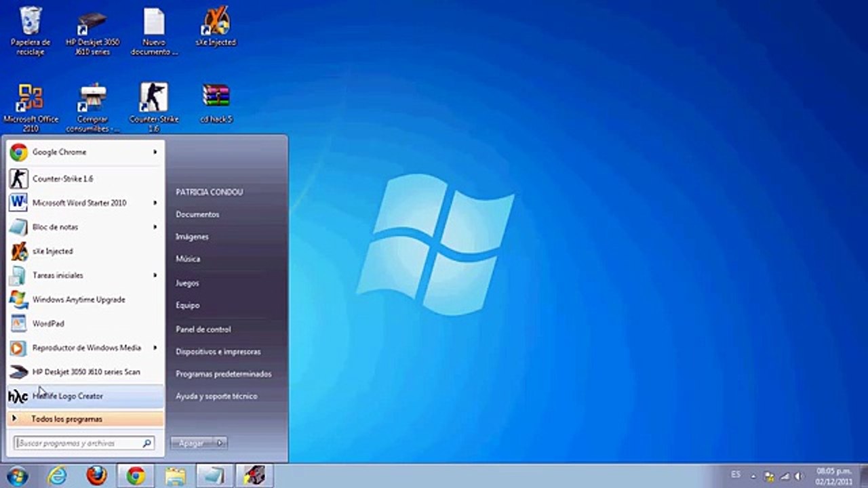Switch to the notepad window on the taskbar
This screenshot has height=488, width=868.
pos(214,476)
